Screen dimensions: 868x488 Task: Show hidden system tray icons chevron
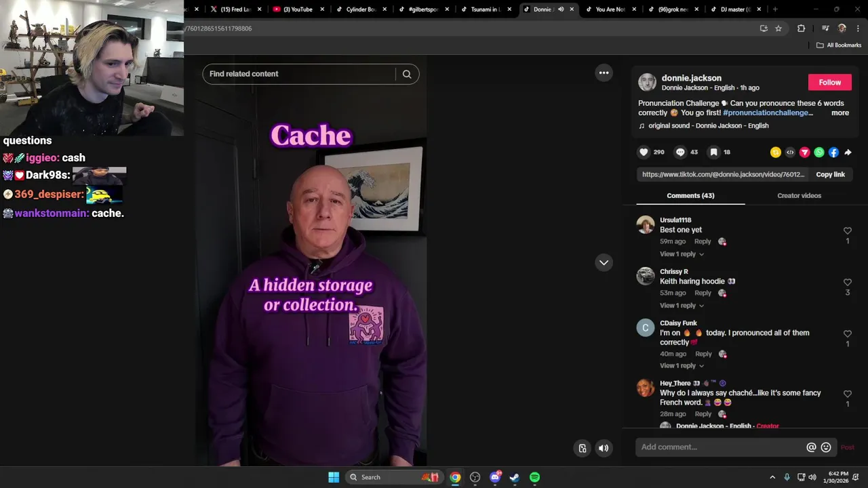772,477
